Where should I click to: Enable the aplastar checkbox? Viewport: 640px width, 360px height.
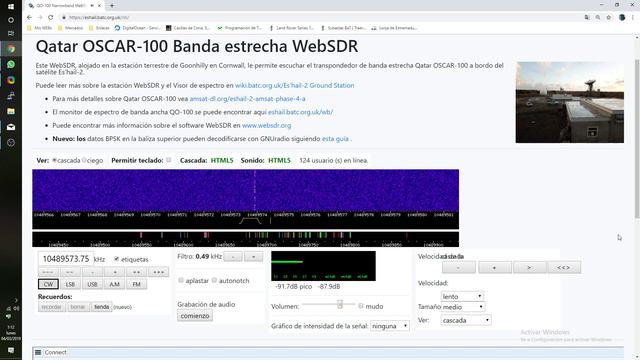tap(181, 280)
